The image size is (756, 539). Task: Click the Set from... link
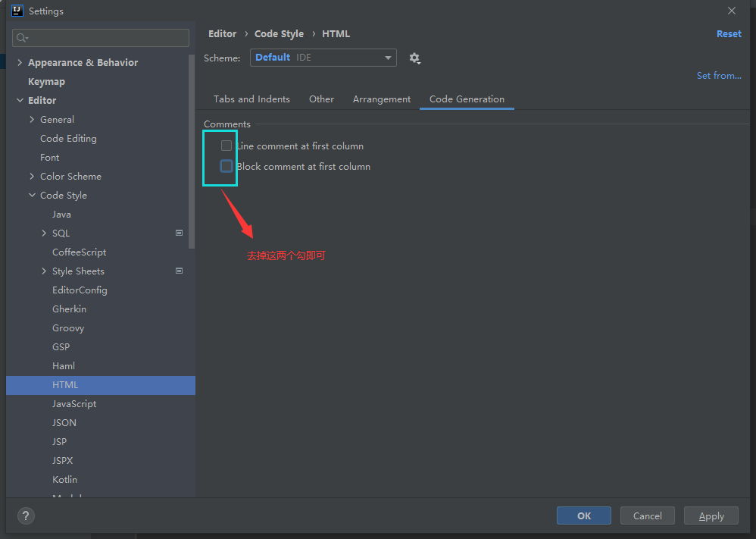(x=719, y=76)
